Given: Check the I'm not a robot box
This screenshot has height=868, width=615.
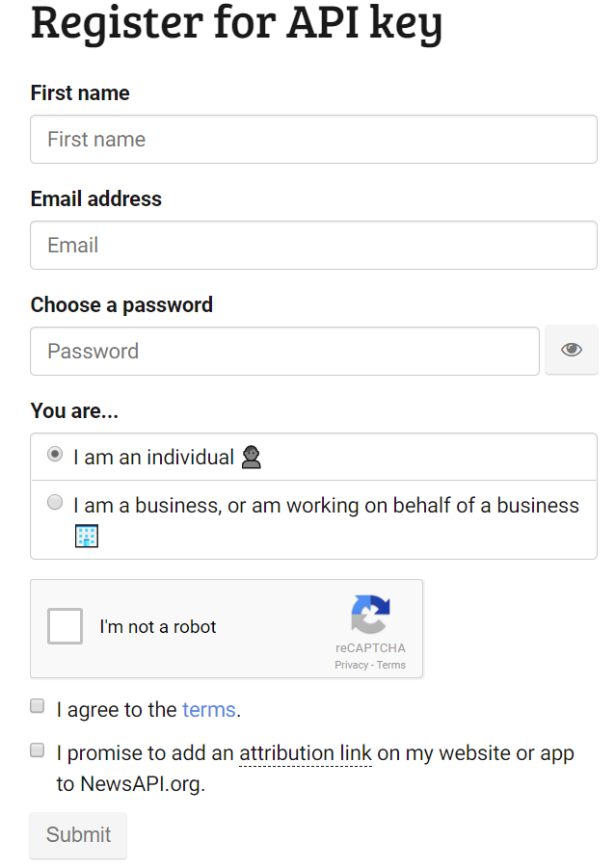Looking at the screenshot, I should (x=66, y=626).
